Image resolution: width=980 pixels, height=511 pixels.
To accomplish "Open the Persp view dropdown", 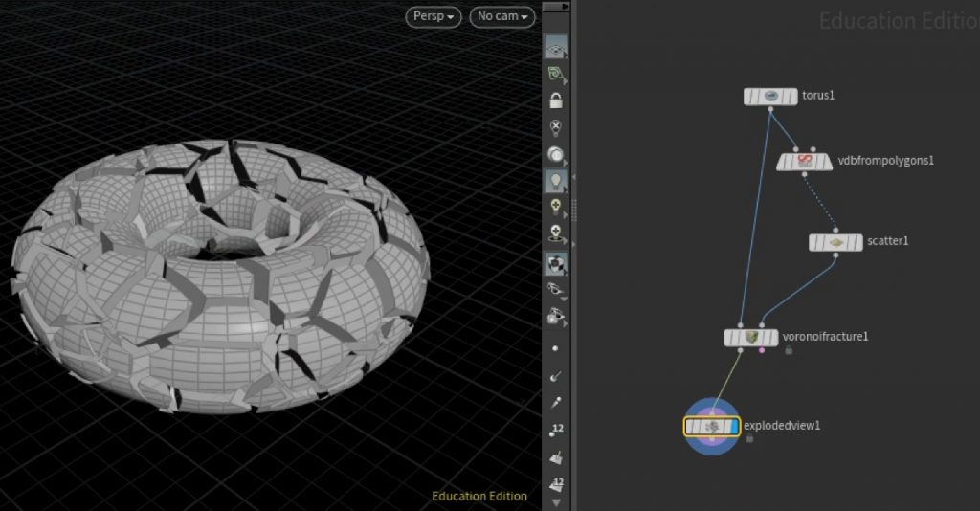I will click(x=434, y=16).
